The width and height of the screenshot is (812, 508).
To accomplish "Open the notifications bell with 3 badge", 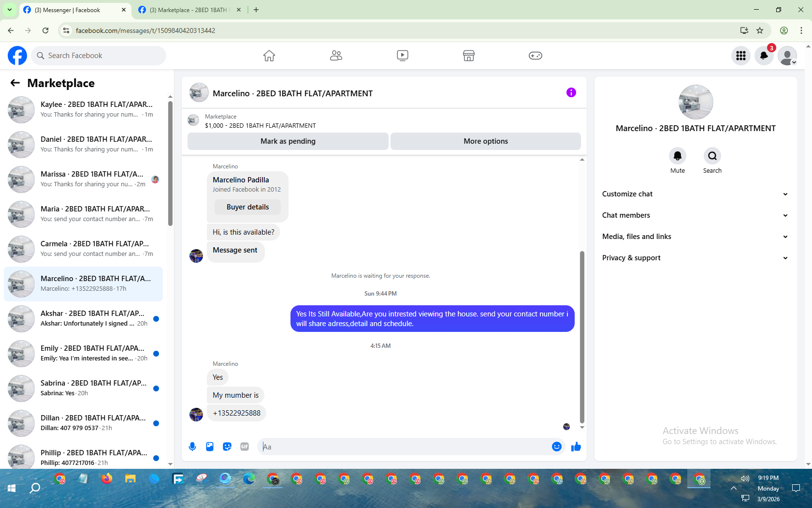I will click(x=764, y=56).
